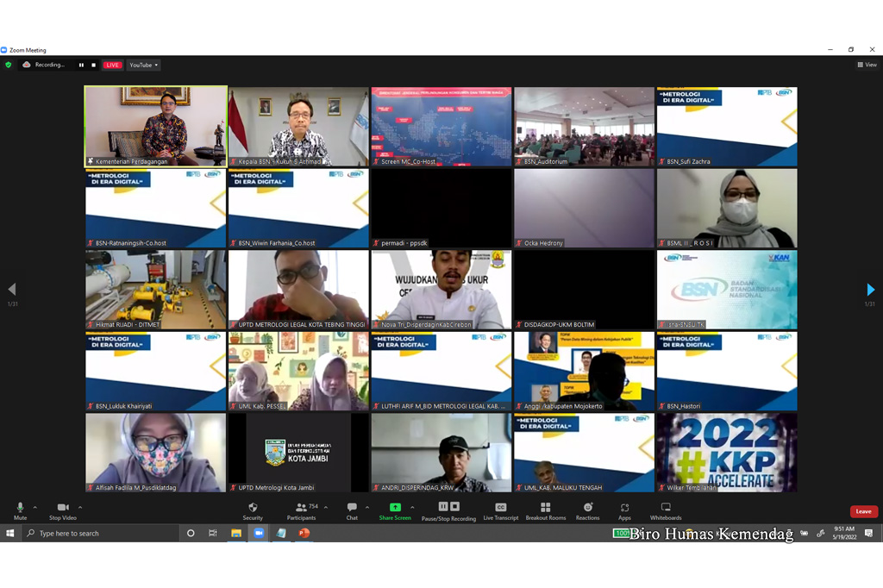This screenshot has height=588, width=883.
Task: Go to next gallery page with right arrow
Action: click(870, 290)
